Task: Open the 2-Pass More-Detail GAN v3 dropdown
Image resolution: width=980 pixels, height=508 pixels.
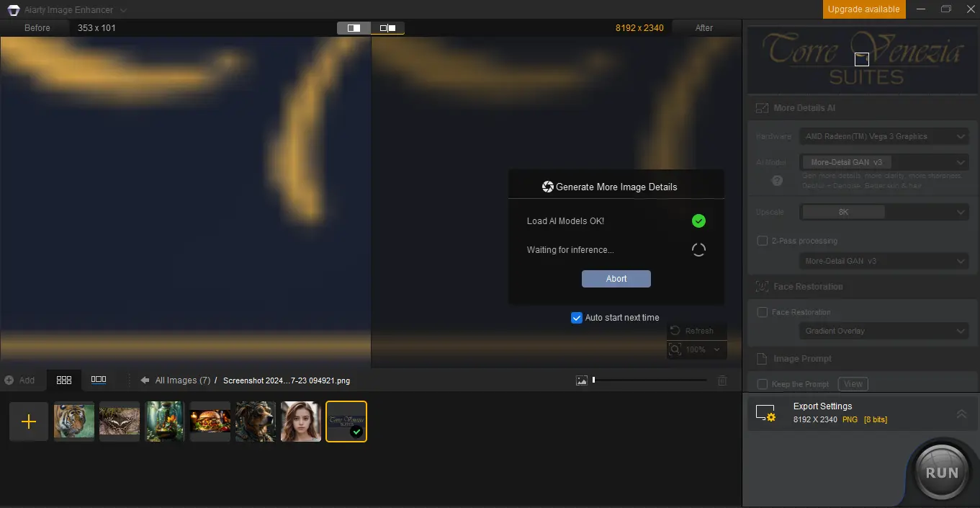Action: [884, 261]
